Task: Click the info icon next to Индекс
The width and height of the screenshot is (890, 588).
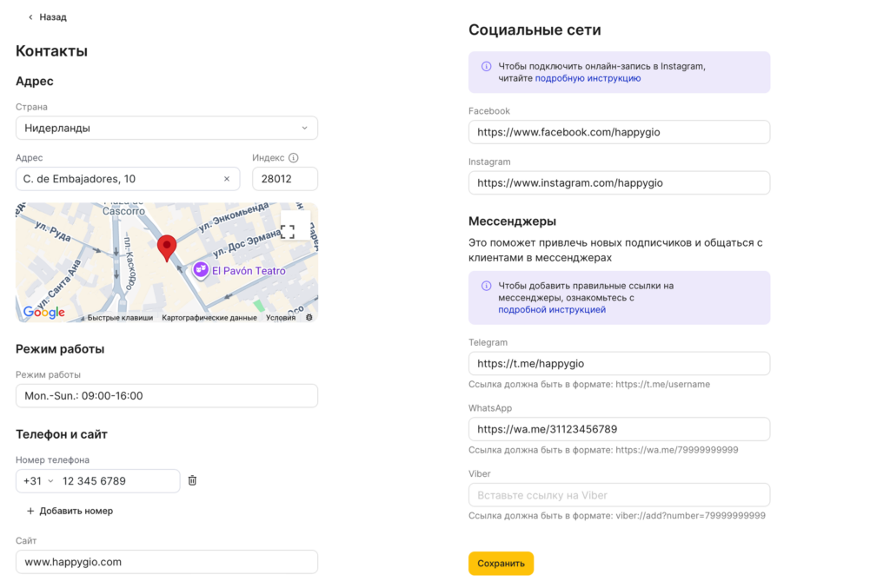Action: point(293,158)
